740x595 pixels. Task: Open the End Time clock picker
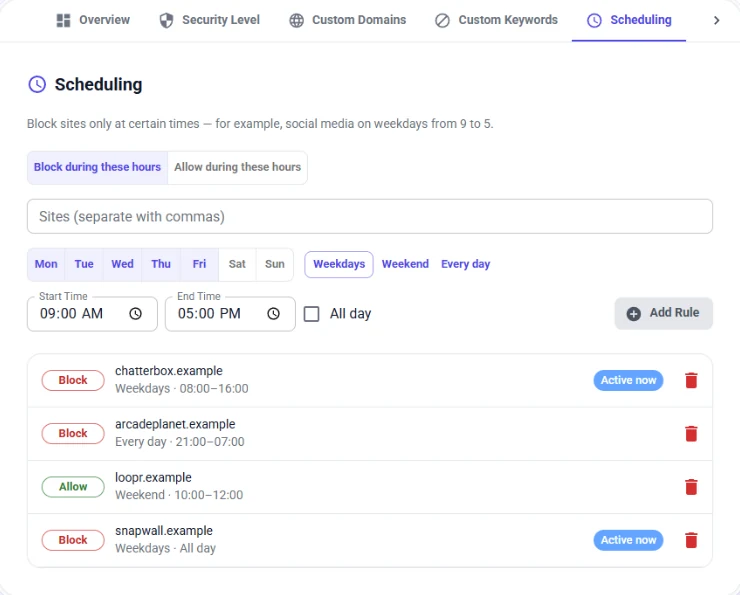(274, 314)
